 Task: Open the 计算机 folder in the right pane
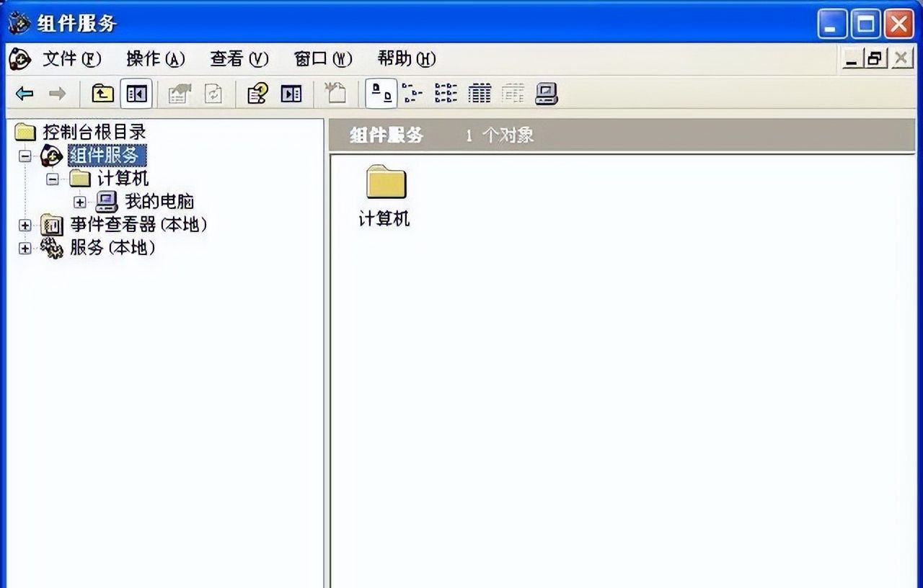384,185
